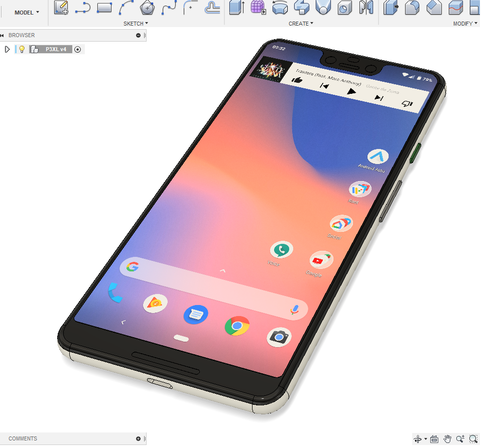493x448 pixels.
Task: Select the Zoom Window tool
Action: coord(473,439)
